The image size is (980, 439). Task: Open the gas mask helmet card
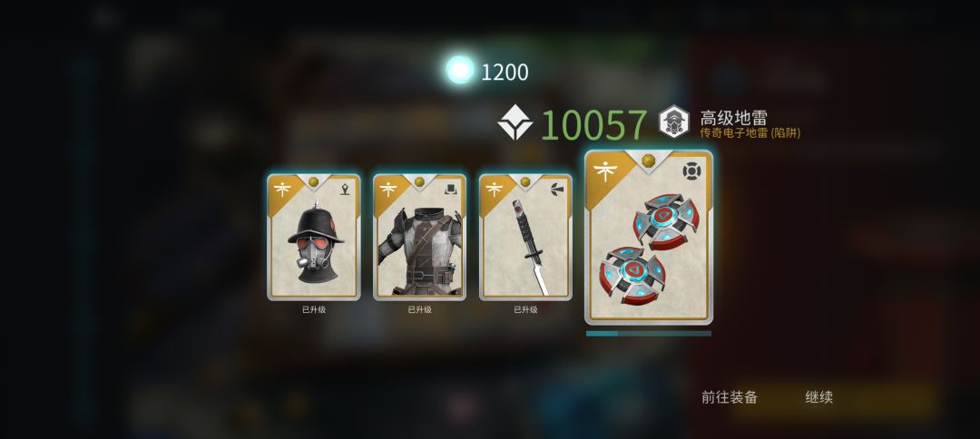313,237
